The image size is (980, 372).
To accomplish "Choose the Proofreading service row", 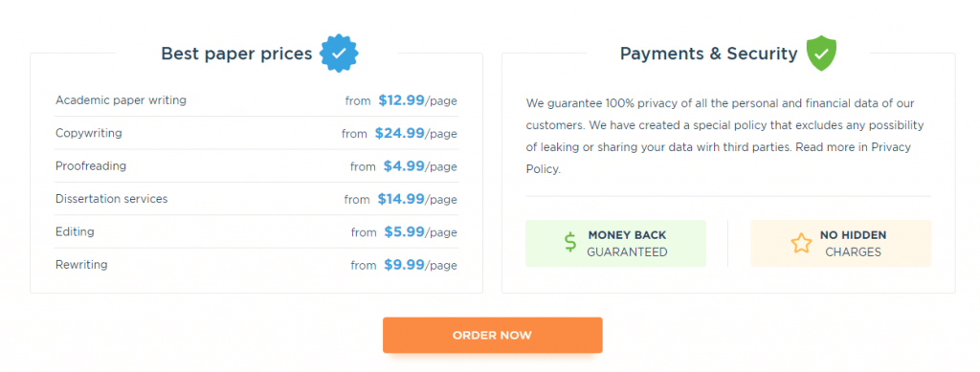I will click(256, 166).
